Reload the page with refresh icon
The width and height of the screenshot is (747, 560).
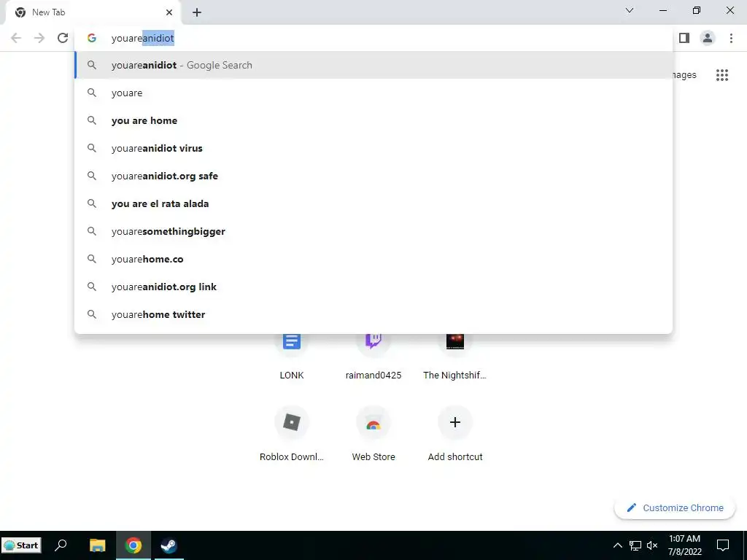(63, 38)
